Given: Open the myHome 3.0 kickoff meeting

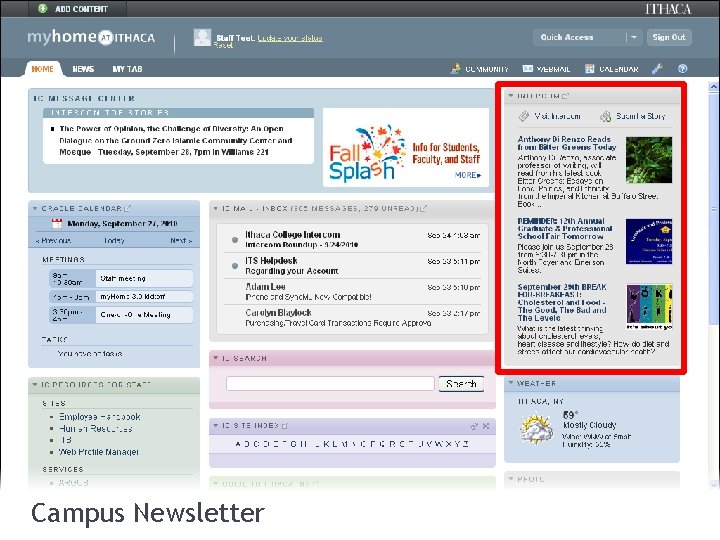Looking at the screenshot, I should [x=121, y=297].
